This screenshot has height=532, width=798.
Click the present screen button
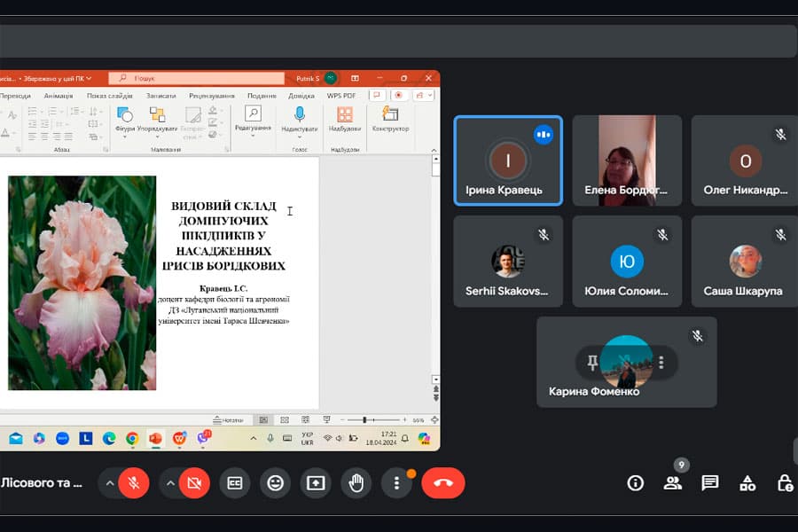coord(316,483)
